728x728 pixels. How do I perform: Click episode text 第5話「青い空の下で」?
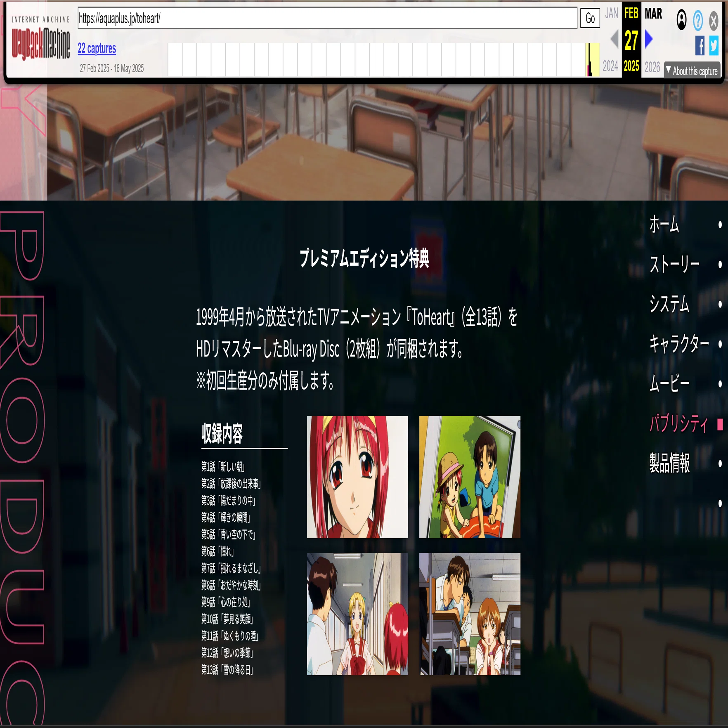229,534
